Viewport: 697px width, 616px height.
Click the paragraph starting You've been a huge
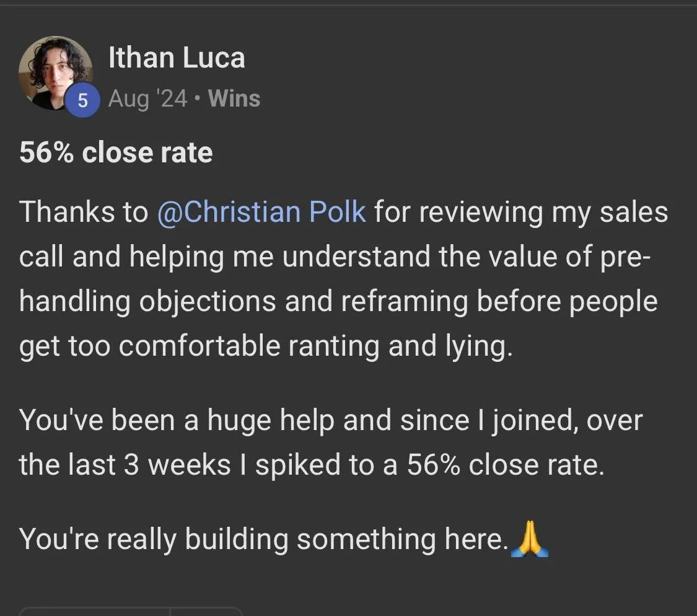331,442
